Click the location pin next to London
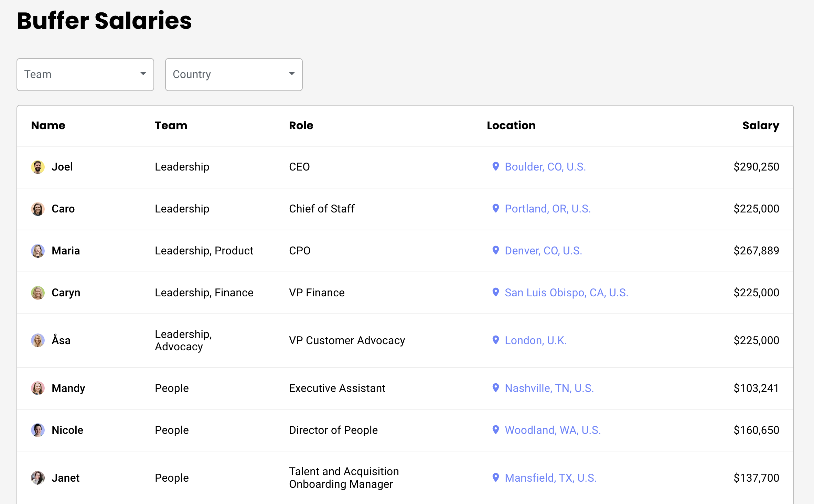Image resolution: width=814 pixels, height=504 pixels. [495, 340]
